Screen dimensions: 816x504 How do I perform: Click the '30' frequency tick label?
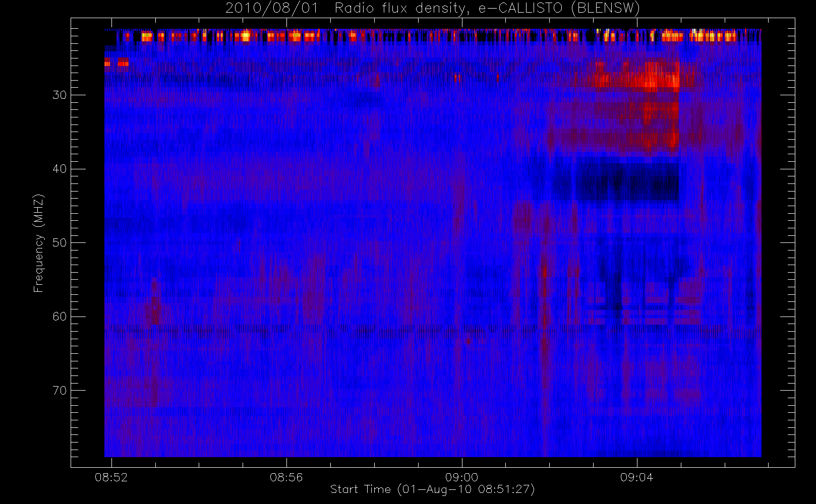tap(60, 95)
